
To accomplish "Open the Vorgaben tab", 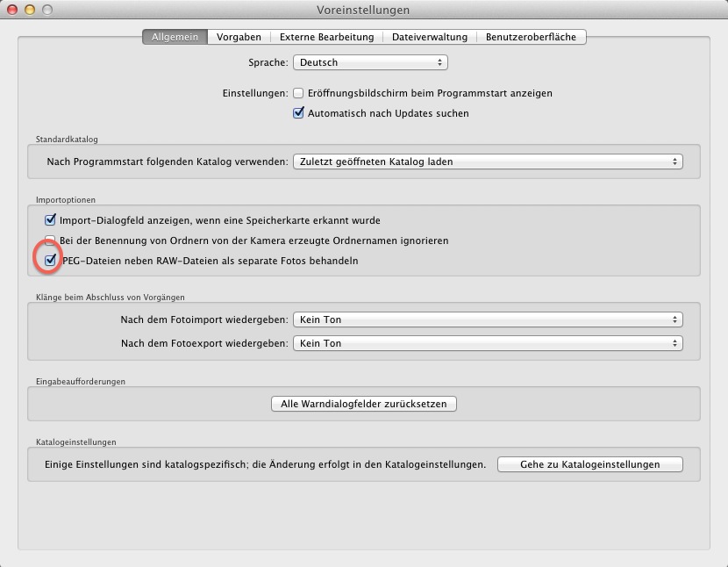I will 239,37.
